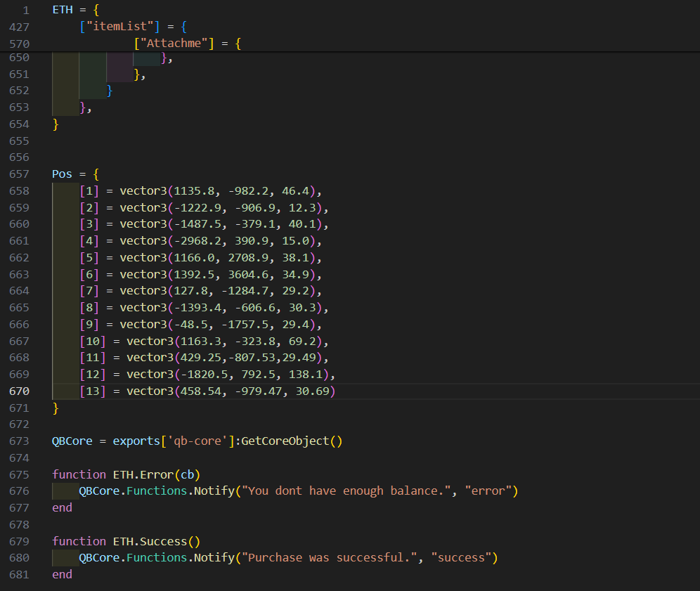Click line number 670
Image resolution: width=700 pixels, height=591 pixels.
[19, 391]
